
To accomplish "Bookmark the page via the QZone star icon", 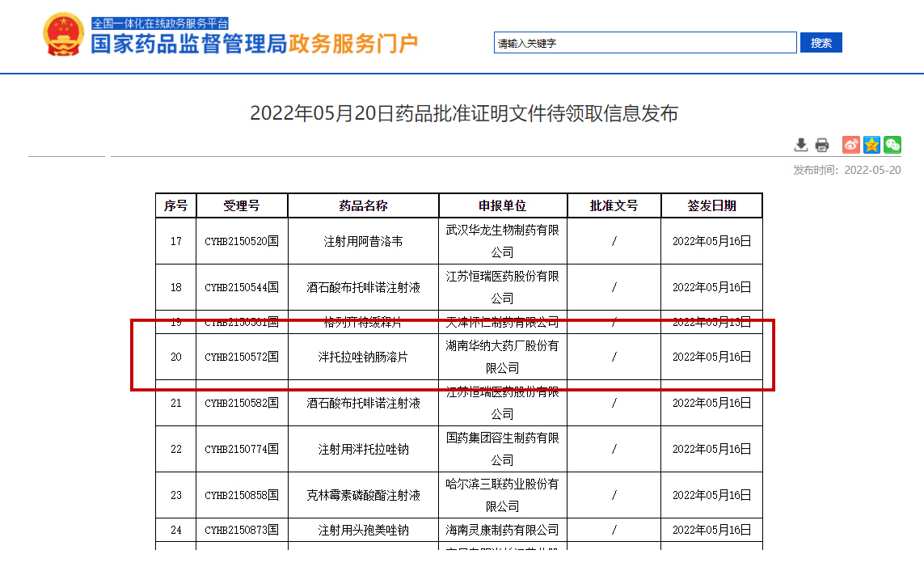I will point(871,145).
